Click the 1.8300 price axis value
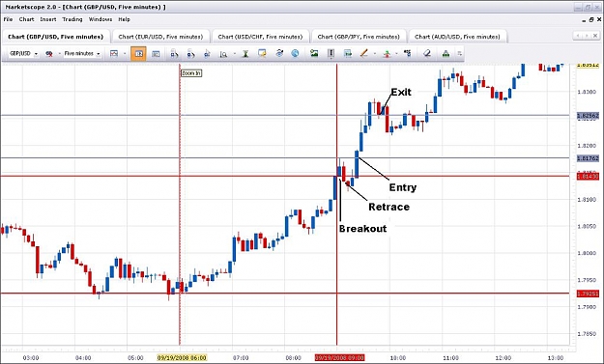 tap(587, 92)
